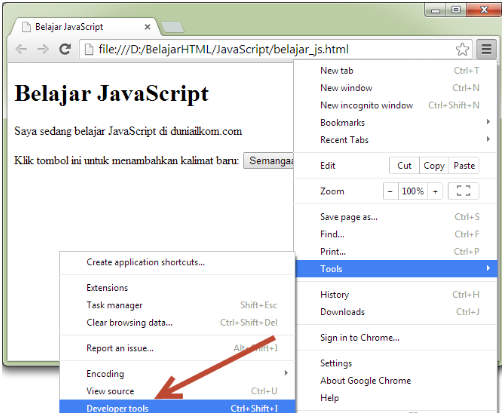Close the Belajar JavaScript tab
502x413 pixels.
click(147, 27)
